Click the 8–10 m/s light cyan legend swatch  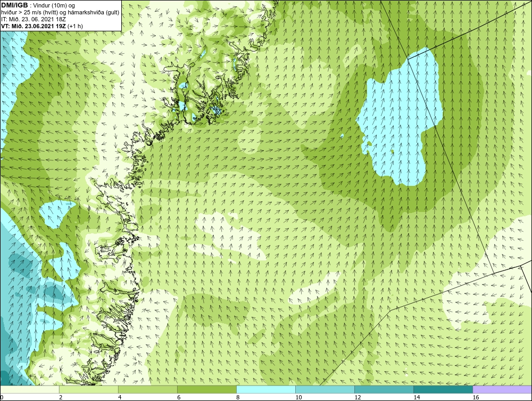pos(265,389)
